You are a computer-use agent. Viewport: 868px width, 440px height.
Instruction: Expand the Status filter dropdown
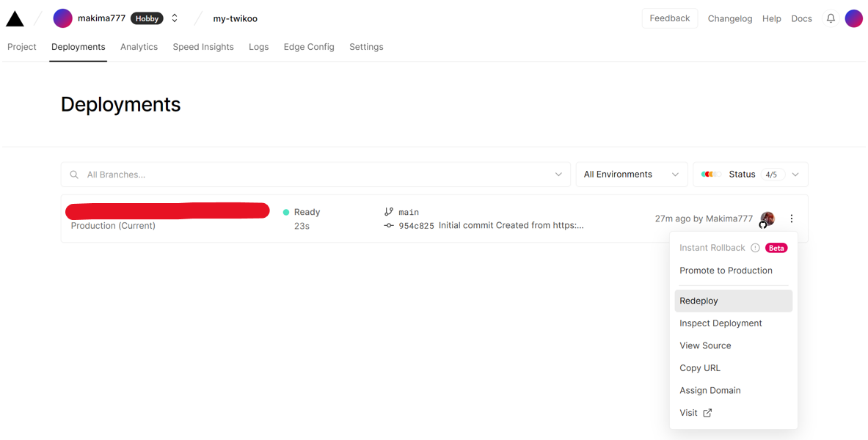click(x=751, y=175)
